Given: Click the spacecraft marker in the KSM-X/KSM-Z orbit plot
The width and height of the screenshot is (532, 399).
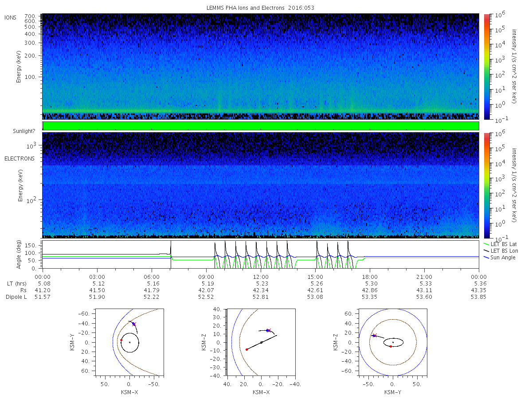Looking at the screenshot, I should click(268, 330).
